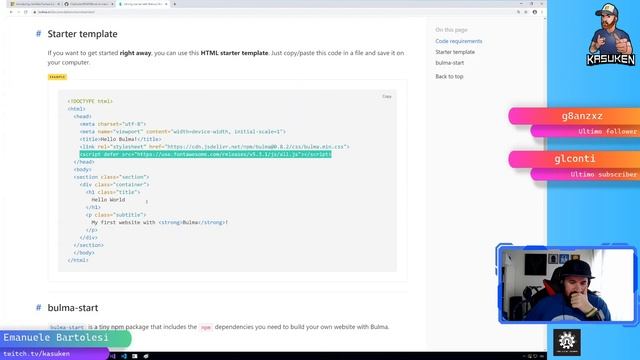Open the Chrome three-dot menu
This screenshot has width=640, height=360.
(542, 12)
